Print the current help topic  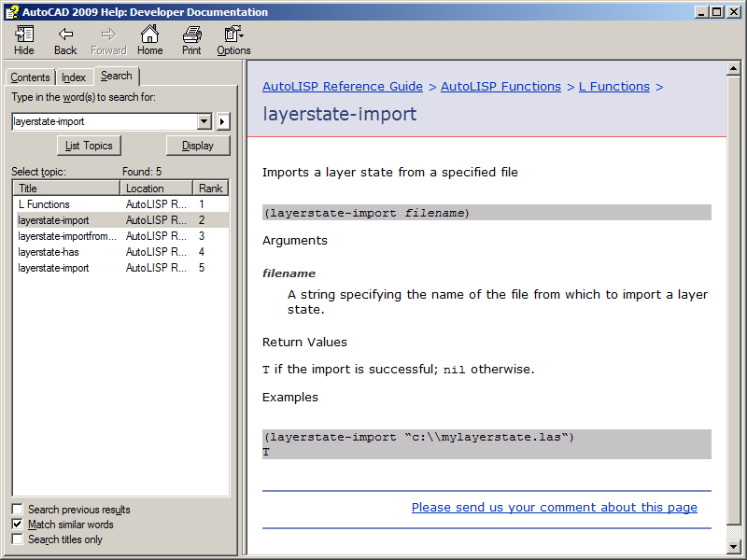coord(191,40)
